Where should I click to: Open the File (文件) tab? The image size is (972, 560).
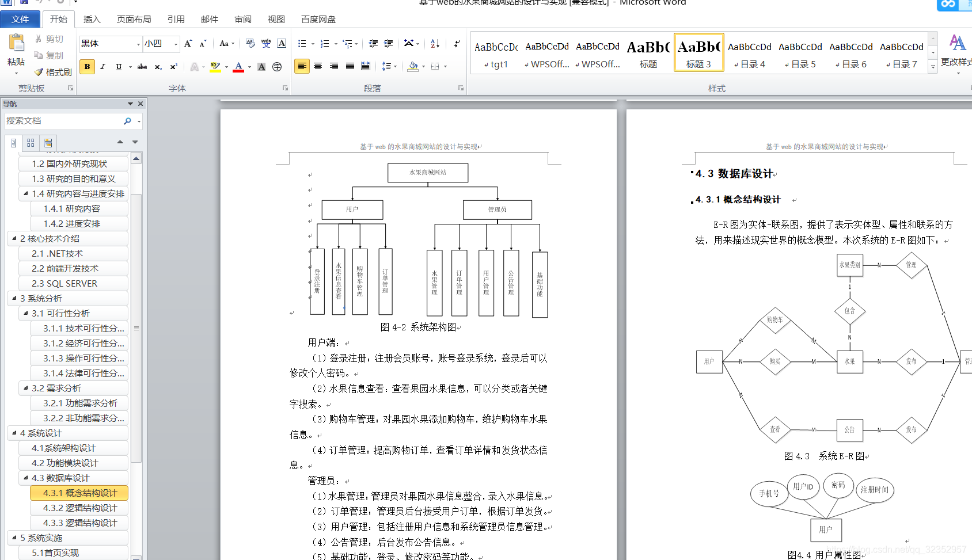(x=20, y=19)
